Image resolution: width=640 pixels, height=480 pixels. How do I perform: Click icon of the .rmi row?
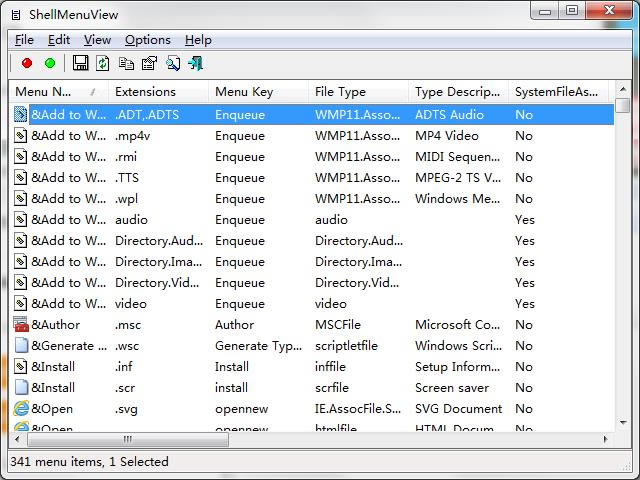pos(20,156)
